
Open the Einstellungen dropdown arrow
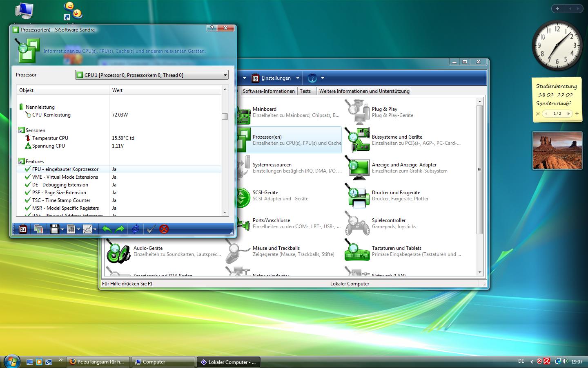coord(298,78)
